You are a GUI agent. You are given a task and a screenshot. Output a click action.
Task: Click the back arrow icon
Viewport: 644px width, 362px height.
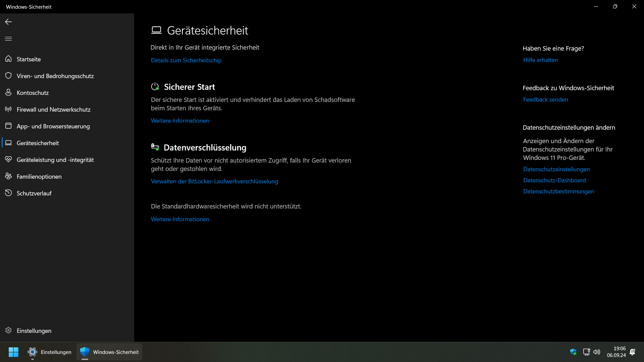click(x=8, y=22)
